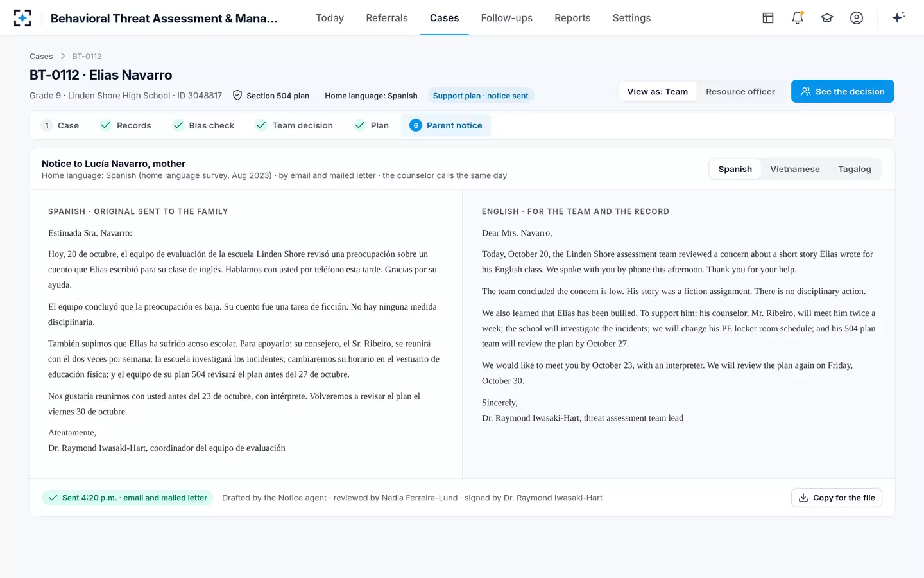This screenshot has width=924, height=578.
Task: Click the Home language: Spanish label
Action: pos(371,96)
